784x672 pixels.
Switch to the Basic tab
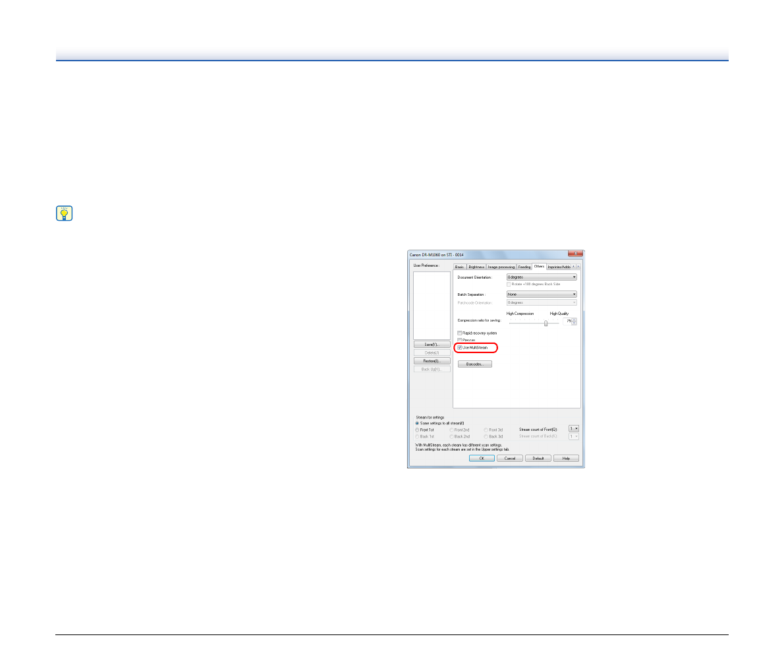pyautogui.click(x=459, y=267)
